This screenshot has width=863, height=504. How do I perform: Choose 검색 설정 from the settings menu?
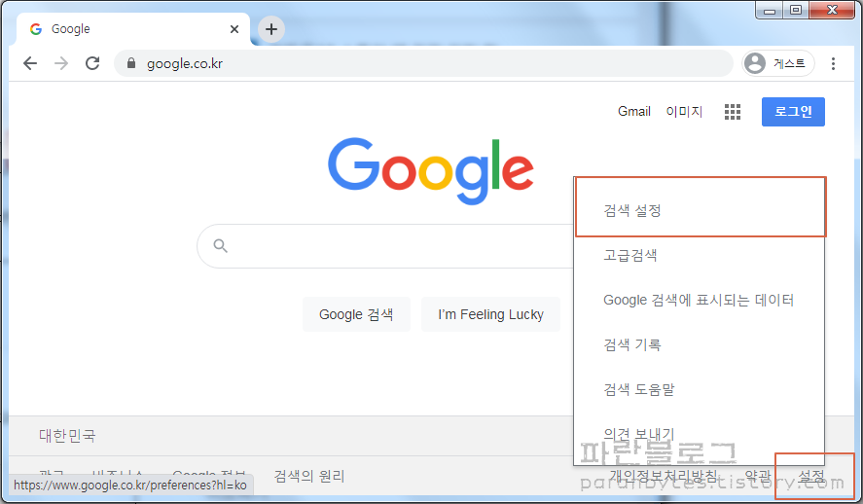coord(701,210)
